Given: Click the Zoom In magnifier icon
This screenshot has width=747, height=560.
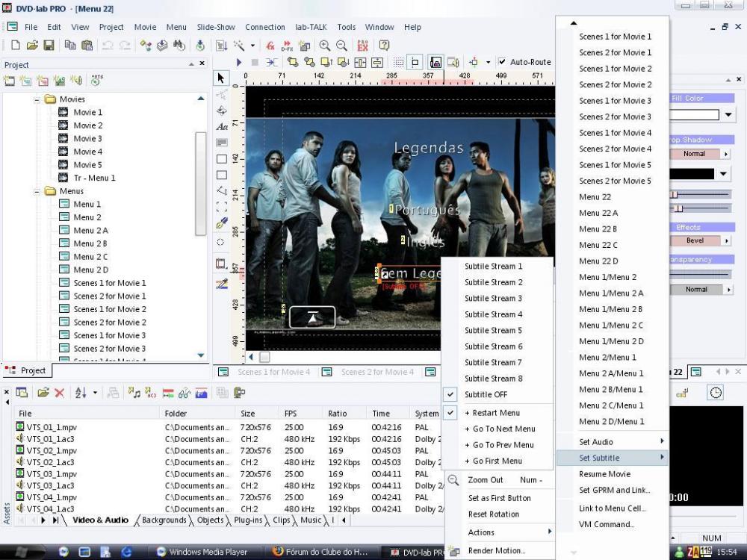Looking at the screenshot, I should (x=325, y=46).
